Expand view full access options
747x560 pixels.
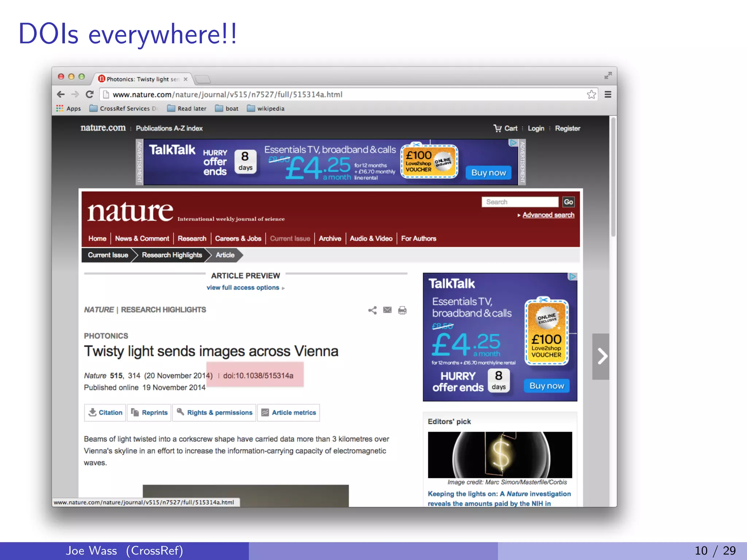pos(245,288)
